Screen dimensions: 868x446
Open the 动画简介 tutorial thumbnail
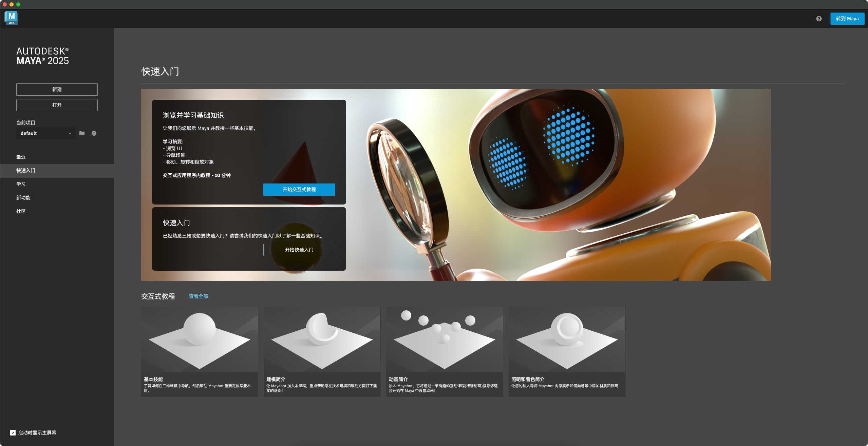point(445,340)
